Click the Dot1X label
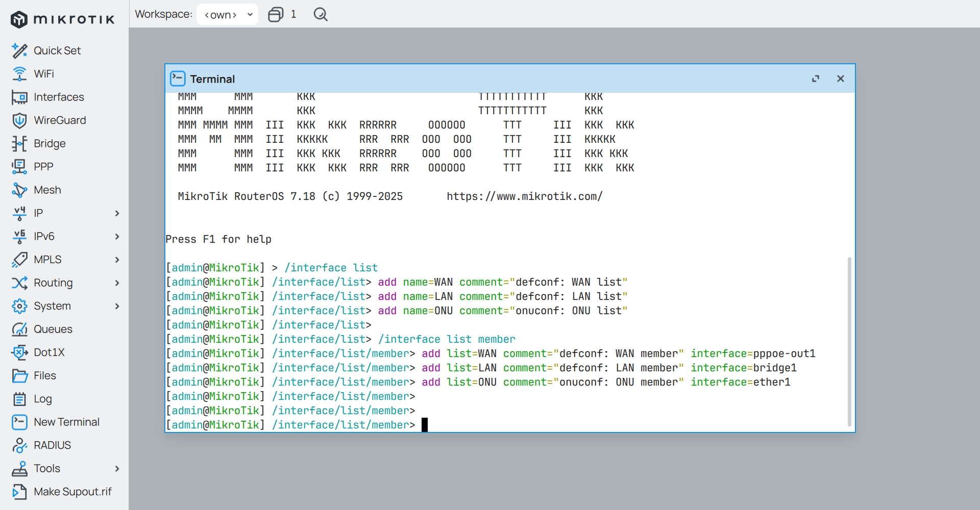Screen dimensions: 980x510 click(49, 352)
